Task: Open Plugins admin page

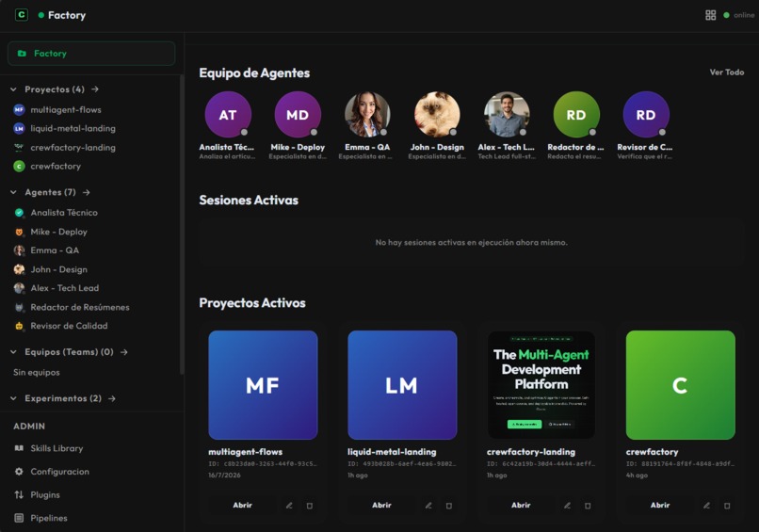Action: 45,494
